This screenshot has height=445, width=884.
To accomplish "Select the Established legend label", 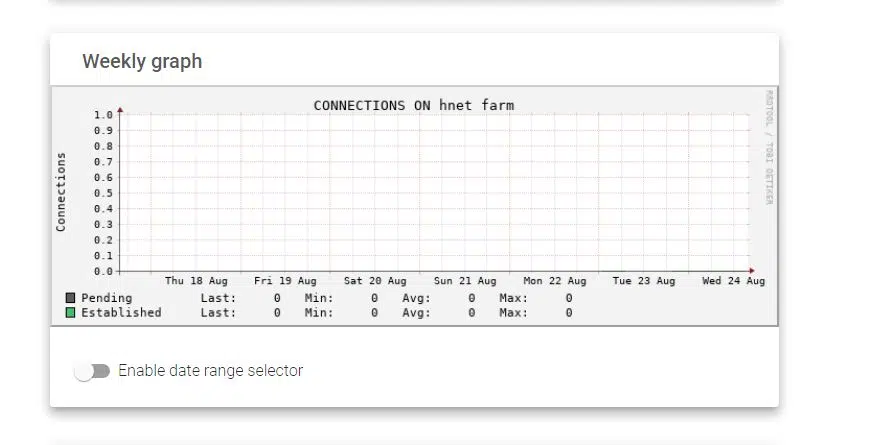I will click(x=121, y=313).
